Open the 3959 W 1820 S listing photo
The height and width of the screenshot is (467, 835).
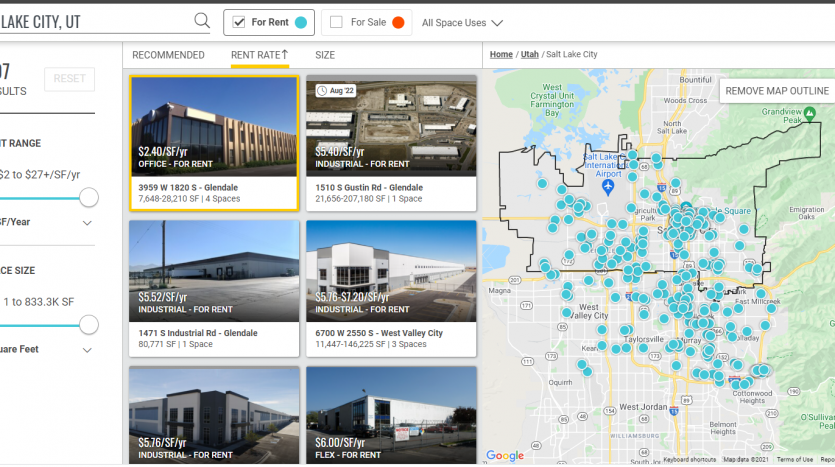(x=214, y=126)
